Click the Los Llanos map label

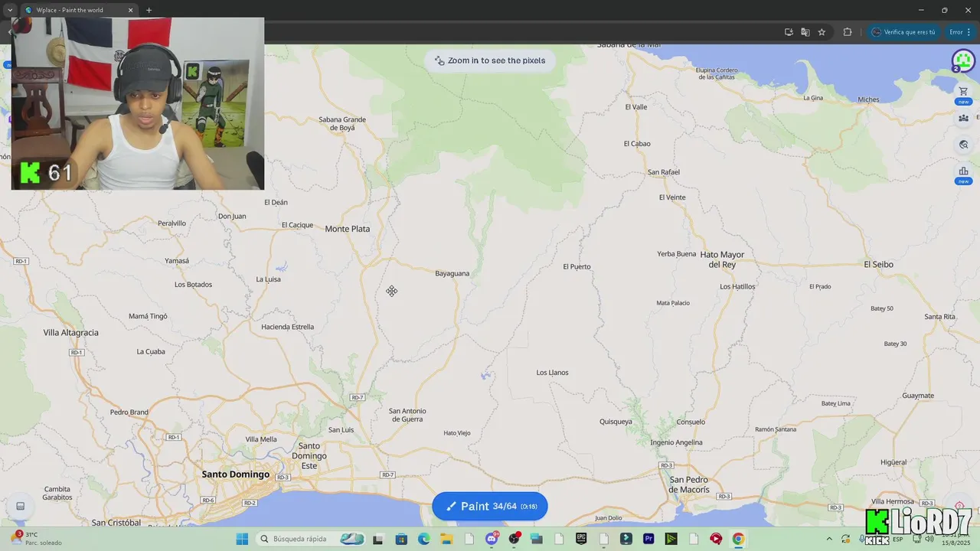click(553, 373)
